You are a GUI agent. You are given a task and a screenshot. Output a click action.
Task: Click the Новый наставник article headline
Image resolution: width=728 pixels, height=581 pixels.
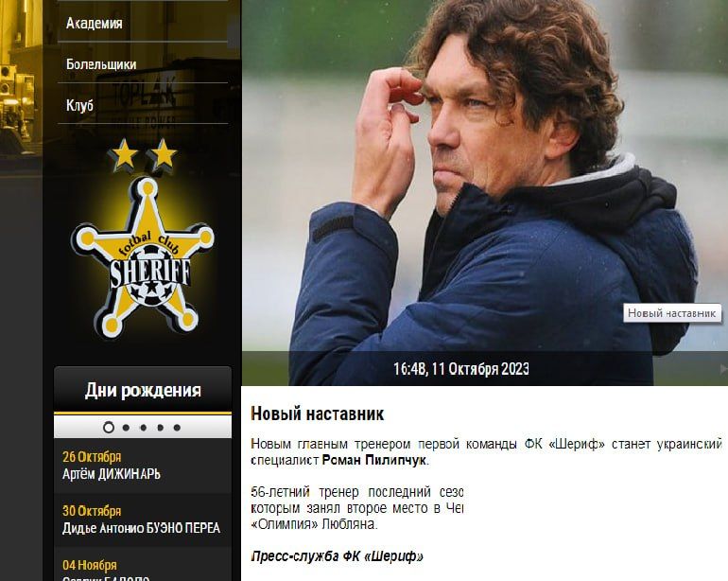[317, 414]
